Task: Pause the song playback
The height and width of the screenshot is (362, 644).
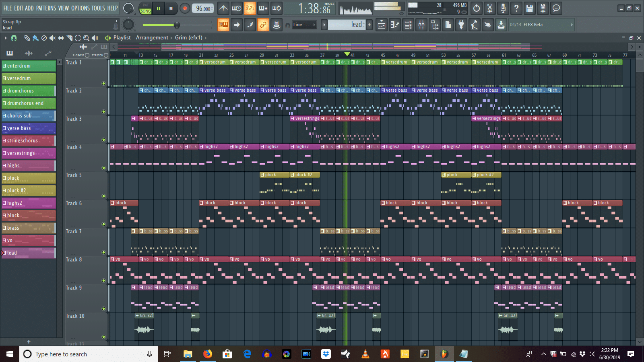Action: pyautogui.click(x=159, y=8)
